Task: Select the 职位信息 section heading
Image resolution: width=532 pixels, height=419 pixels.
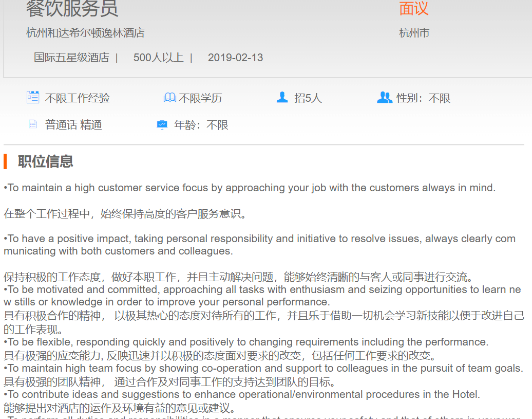Action: click(x=46, y=161)
